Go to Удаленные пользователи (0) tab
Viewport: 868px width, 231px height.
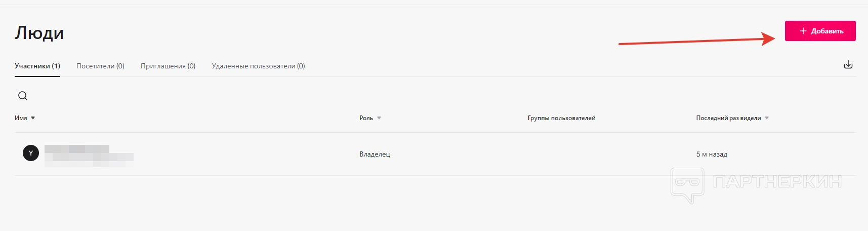(258, 66)
